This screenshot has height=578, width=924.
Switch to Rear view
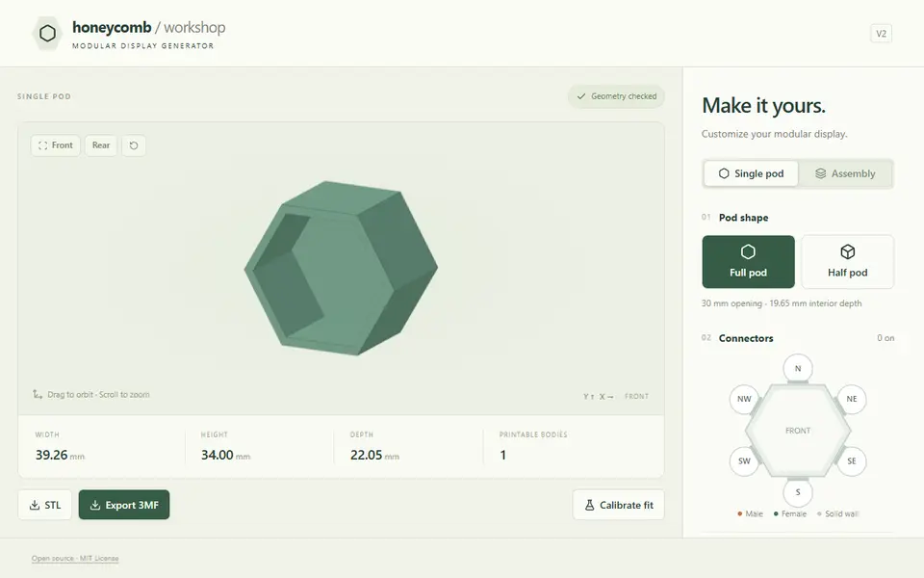[101, 145]
